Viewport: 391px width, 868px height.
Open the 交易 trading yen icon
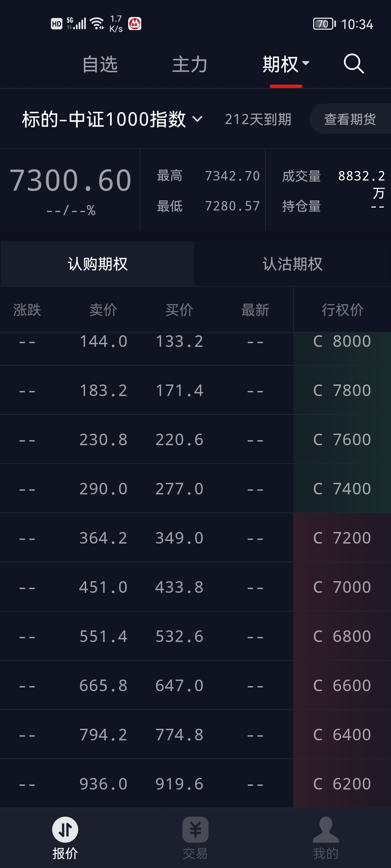[x=195, y=830]
